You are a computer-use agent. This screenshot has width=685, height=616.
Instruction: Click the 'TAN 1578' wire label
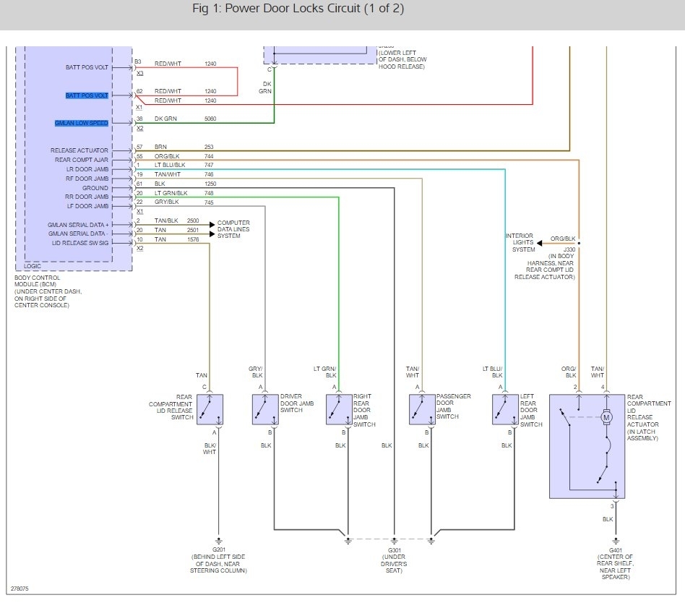point(176,239)
